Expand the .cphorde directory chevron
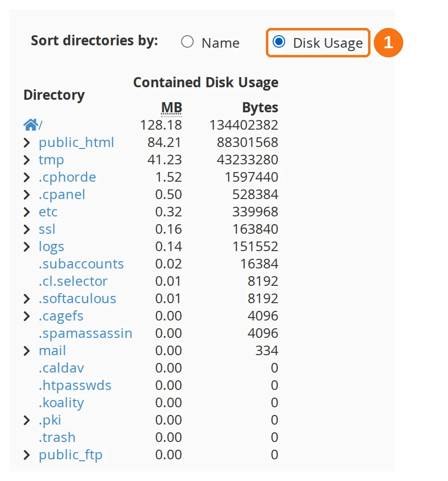The width and height of the screenshot is (448, 481). pyautogui.click(x=26, y=177)
